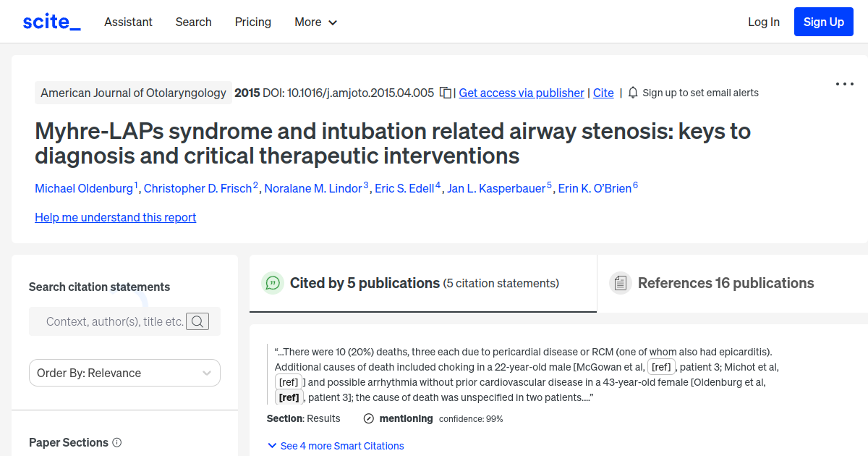Click Help me understand this report

[115, 217]
